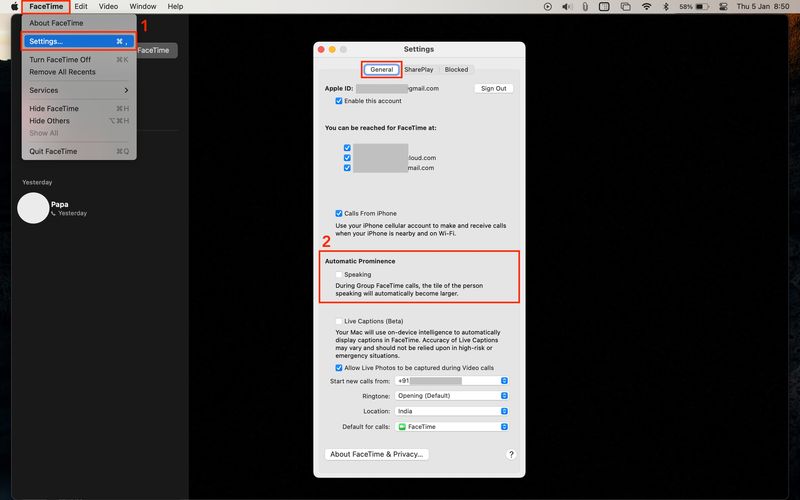This screenshot has height=500, width=800.
Task: Open the Video menu
Action: click(108, 7)
